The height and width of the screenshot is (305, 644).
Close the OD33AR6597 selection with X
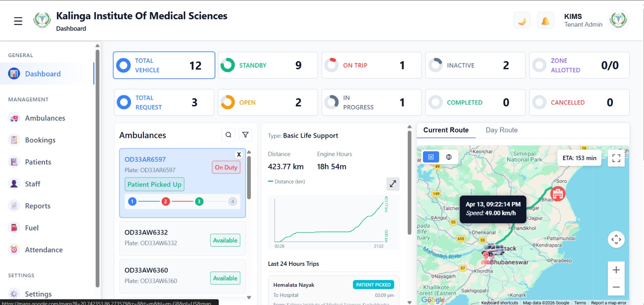(239, 155)
